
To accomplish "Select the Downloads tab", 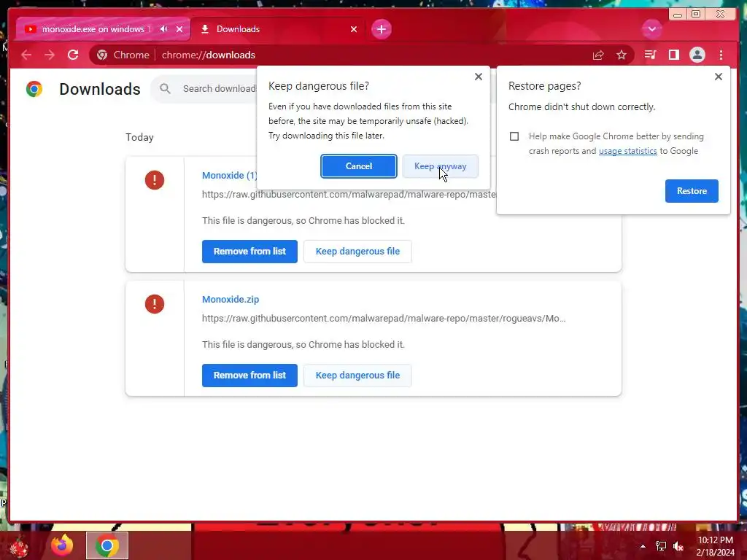I will click(279, 29).
